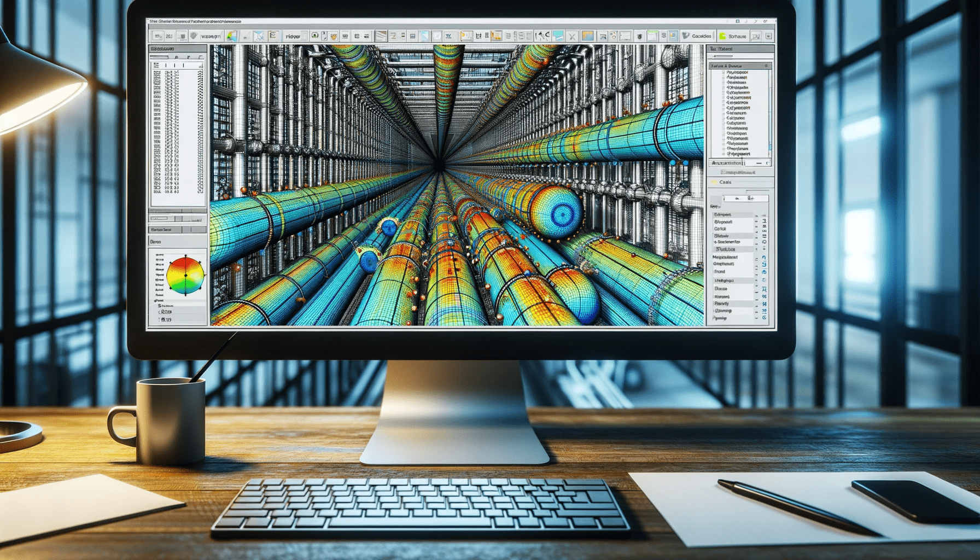The width and height of the screenshot is (980, 560).
Task: Select the arrow cursor tool in toolbar
Action: pos(542,36)
